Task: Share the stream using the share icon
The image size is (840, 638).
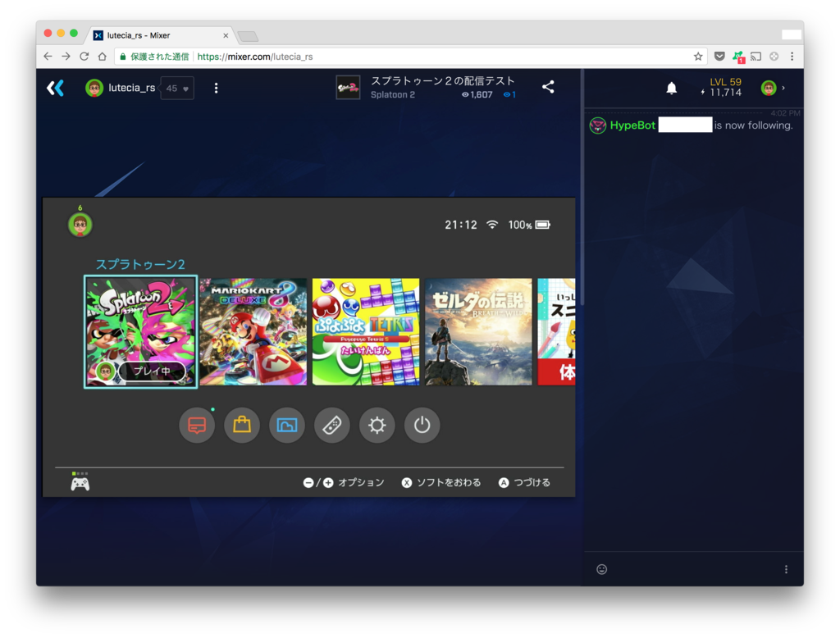Action: 548,87
